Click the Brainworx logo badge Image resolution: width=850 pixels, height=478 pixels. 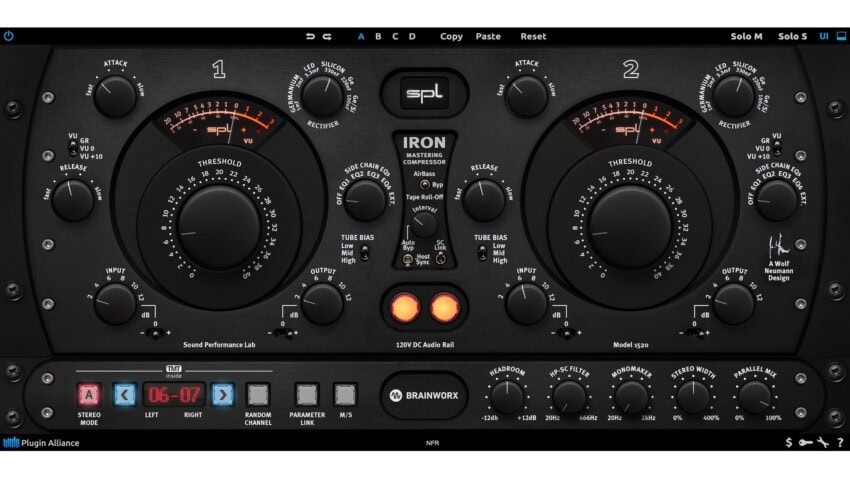point(424,396)
